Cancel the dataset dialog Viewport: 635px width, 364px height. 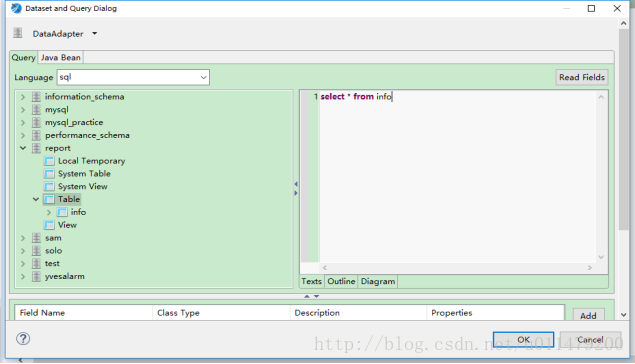(590, 340)
